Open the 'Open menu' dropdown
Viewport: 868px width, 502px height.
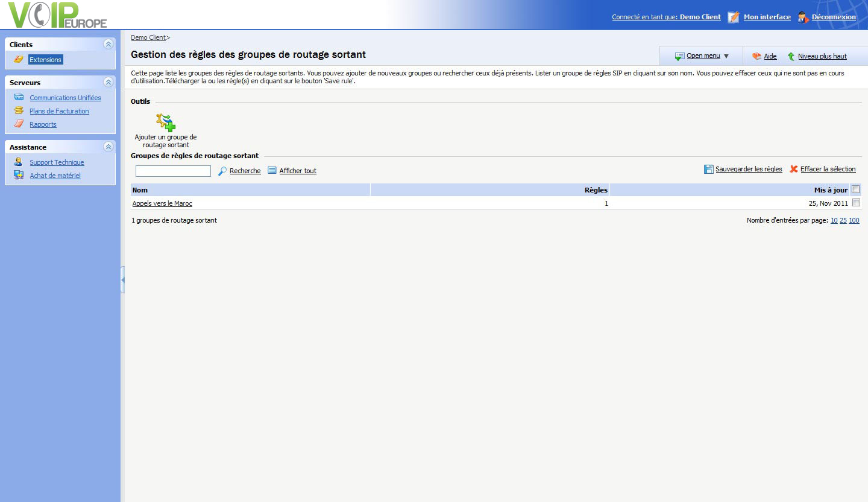tap(703, 56)
